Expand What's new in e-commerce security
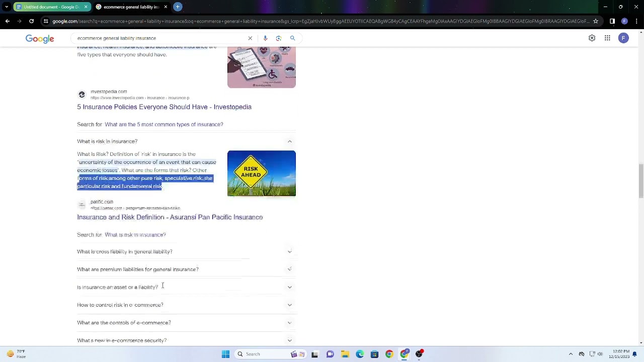The width and height of the screenshot is (644, 362). tap(186, 340)
